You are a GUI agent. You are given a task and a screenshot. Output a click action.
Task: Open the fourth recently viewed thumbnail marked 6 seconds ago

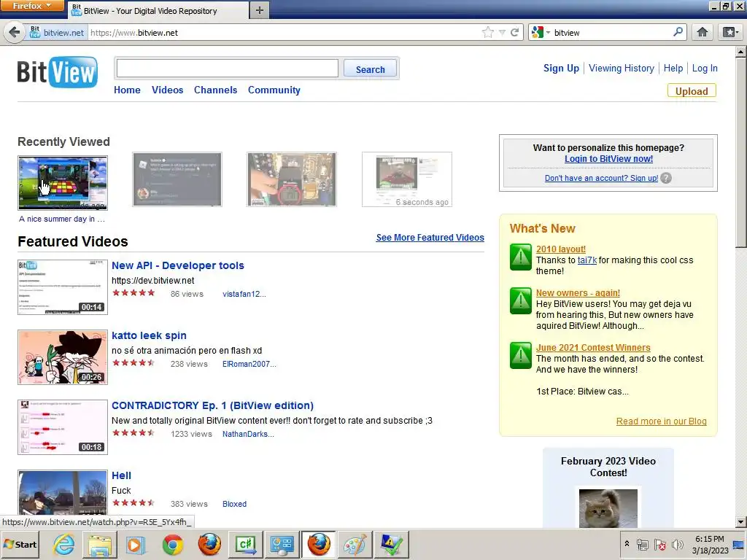point(407,179)
